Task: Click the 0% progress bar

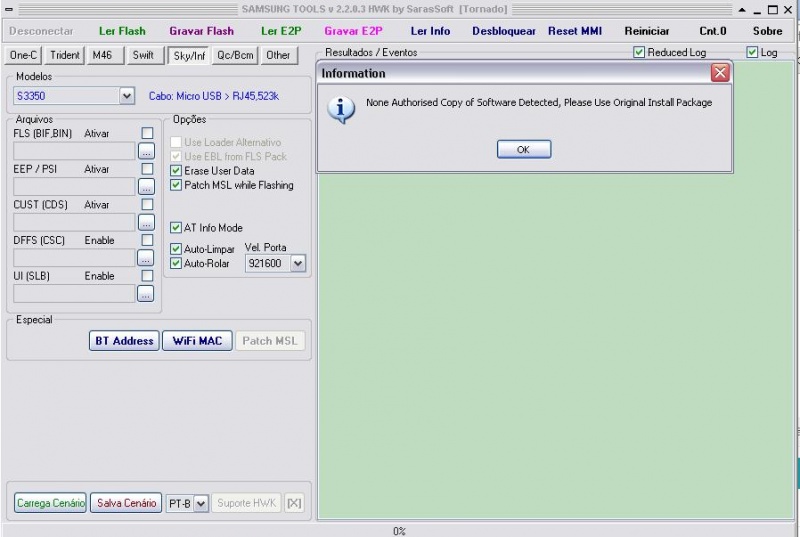Action: point(399,531)
